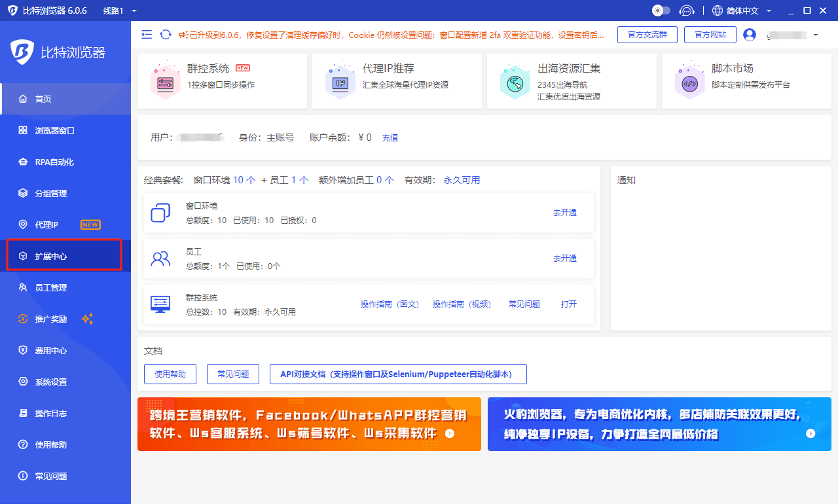Click 去开通 in the 窗口环境 row
838x504 pixels.
(565, 212)
